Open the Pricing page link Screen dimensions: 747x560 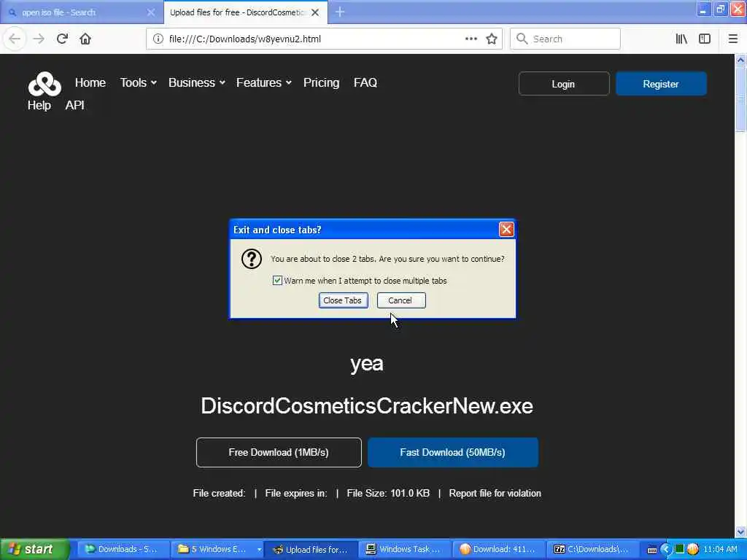pos(321,83)
